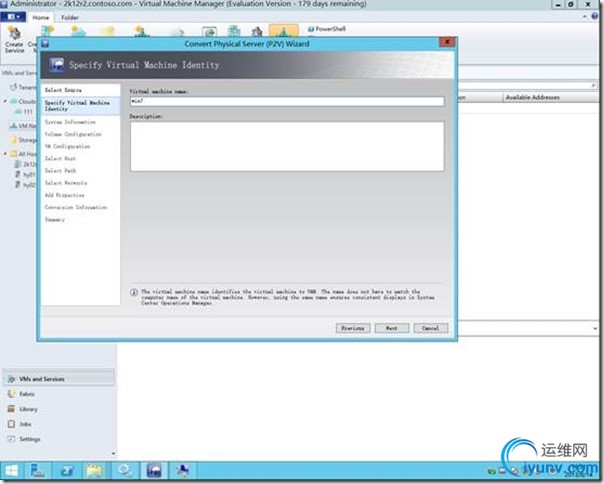Select the Select Path wizard step
Viewport: 604px width, 484px height.
pos(60,171)
